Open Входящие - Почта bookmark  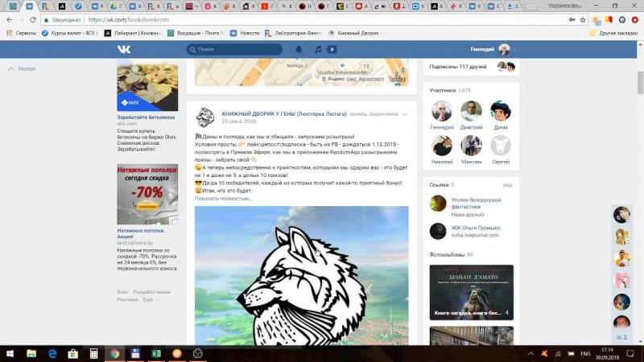[196, 33]
